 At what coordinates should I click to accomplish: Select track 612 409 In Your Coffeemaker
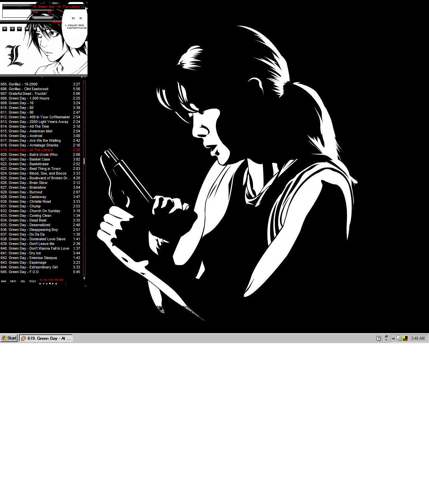click(40, 117)
